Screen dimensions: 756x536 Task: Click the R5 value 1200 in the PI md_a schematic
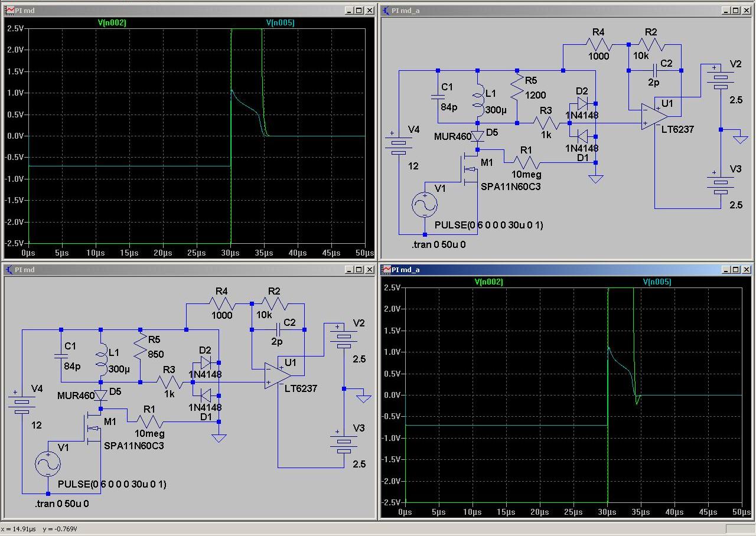pyautogui.click(x=535, y=95)
